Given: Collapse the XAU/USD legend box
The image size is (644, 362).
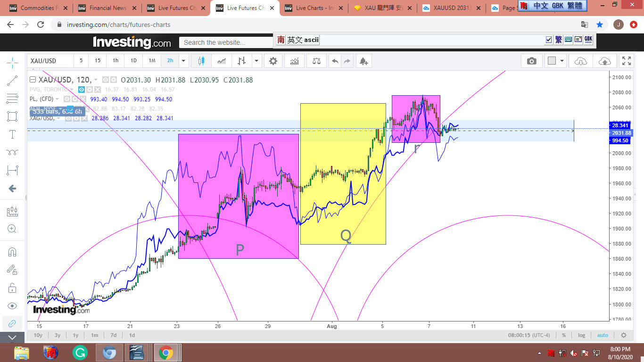Looking at the screenshot, I should [x=33, y=80].
